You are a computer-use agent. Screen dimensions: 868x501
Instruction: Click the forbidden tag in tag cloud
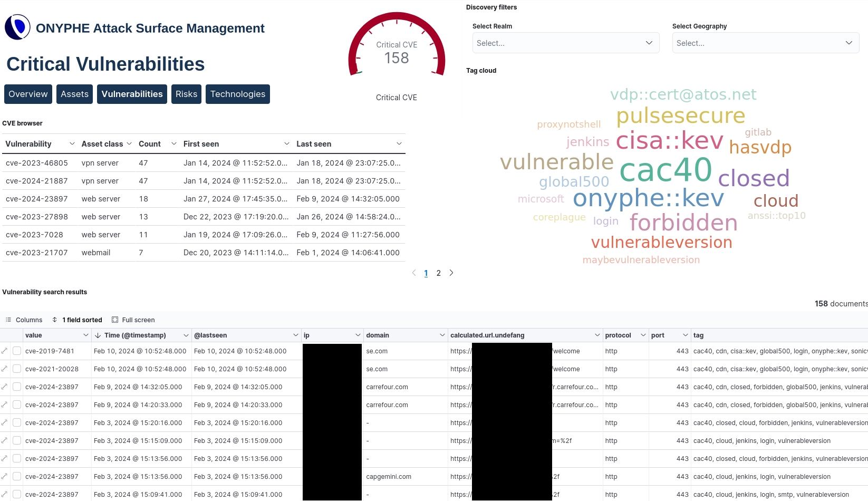click(683, 223)
